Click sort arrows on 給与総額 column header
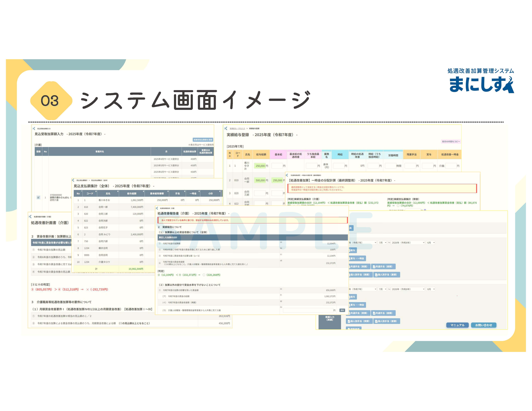 [x=143, y=192]
